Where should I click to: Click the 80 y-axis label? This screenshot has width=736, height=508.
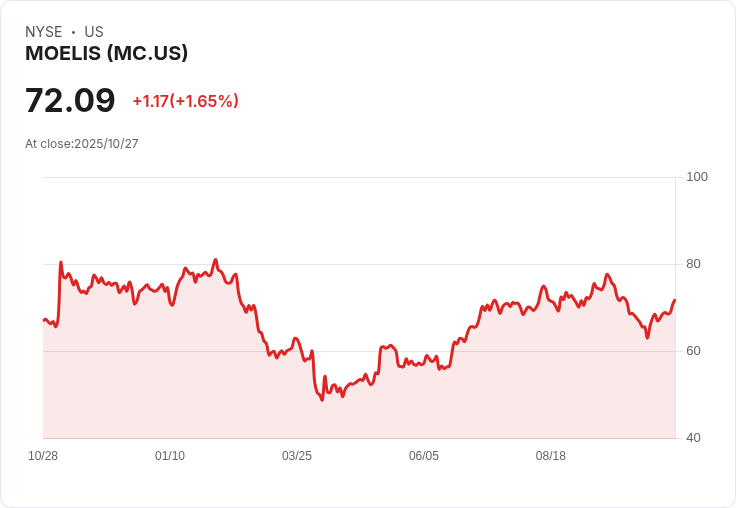[x=694, y=264]
